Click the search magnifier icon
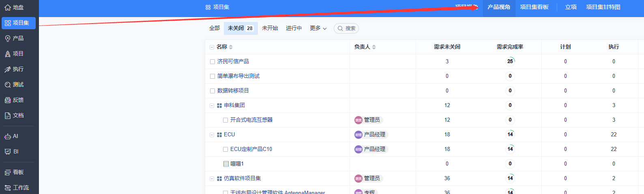Image resolution: width=644 pixels, height=194 pixels. [x=340, y=28]
